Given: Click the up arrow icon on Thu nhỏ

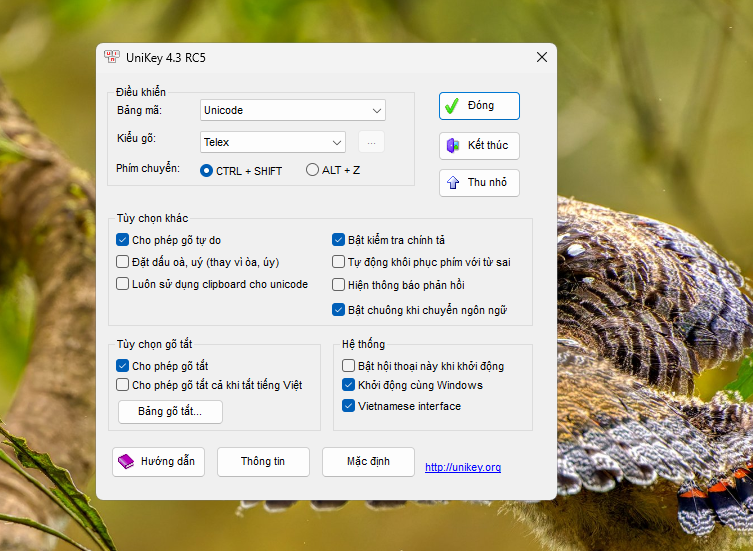Looking at the screenshot, I should pos(453,183).
